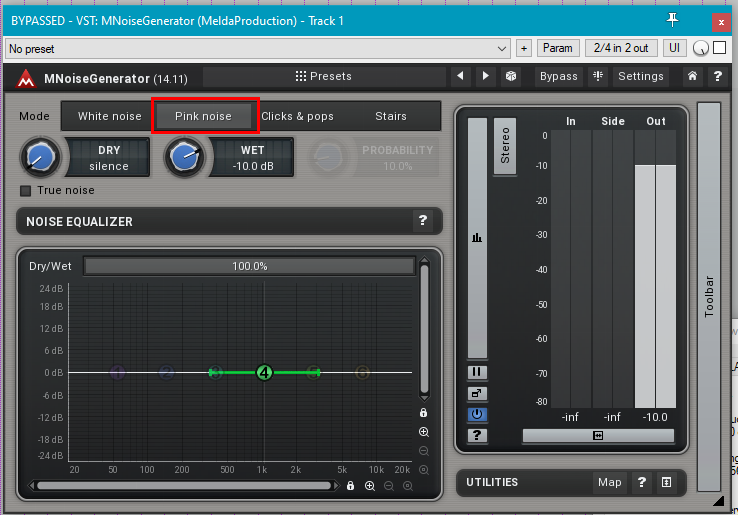This screenshot has width=738, height=515.
Task: Open meters help question mark
Action: coord(477,435)
